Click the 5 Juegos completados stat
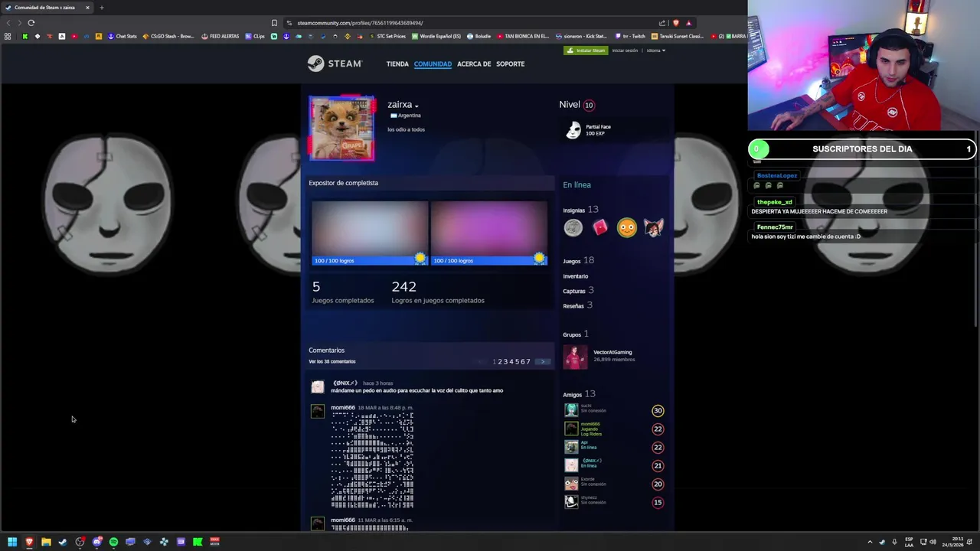The height and width of the screenshot is (551, 980). tap(342, 292)
